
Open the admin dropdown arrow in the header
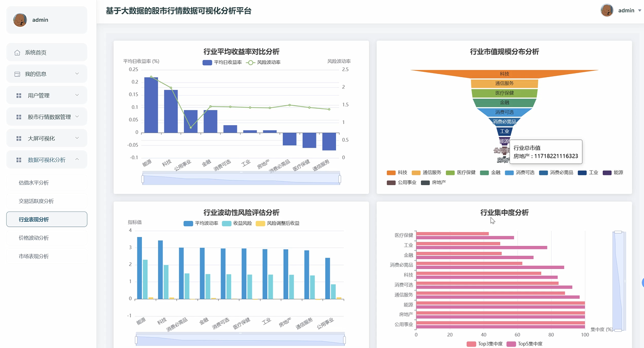[640, 11]
